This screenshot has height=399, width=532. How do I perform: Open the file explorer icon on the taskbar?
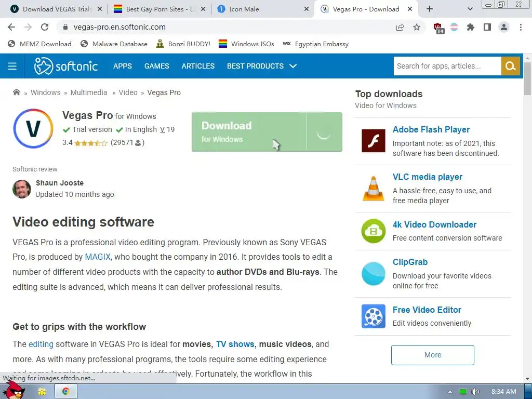pyautogui.click(x=42, y=391)
